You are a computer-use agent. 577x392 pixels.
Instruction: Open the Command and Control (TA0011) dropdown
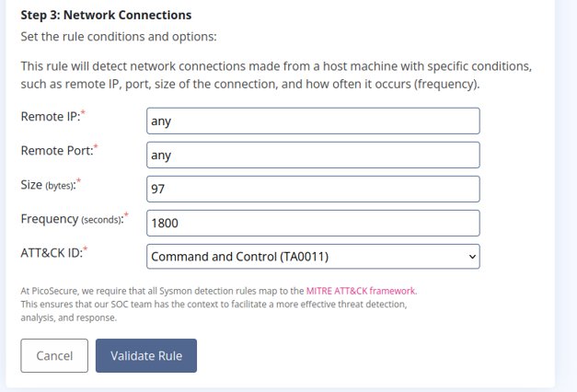click(x=313, y=257)
